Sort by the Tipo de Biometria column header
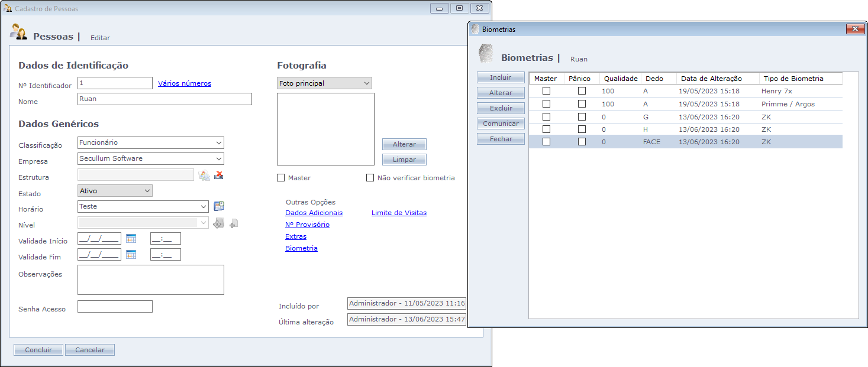Screen dimensions: 868x367 [x=800, y=79]
